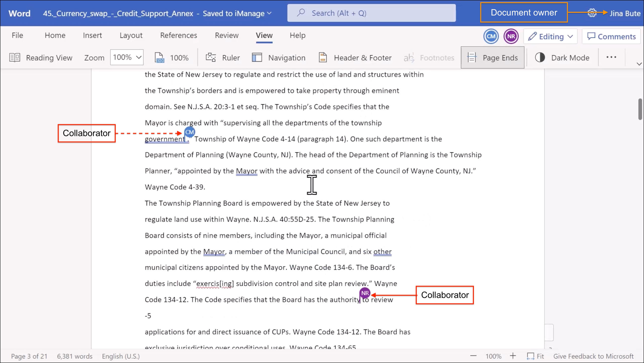Open the Comments pane

click(x=611, y=36)
